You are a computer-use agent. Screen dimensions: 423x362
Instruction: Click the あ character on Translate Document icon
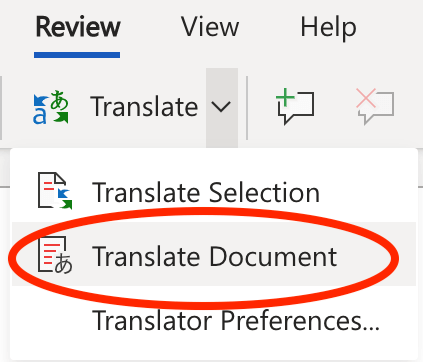pyautogui.click(x=63, y=264)
